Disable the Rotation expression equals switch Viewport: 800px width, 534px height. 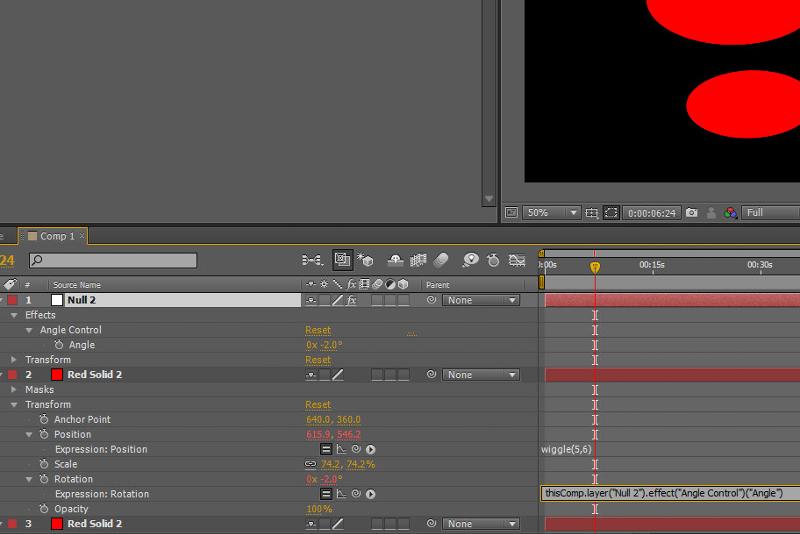pyautogui.click(x=326, y=494)
